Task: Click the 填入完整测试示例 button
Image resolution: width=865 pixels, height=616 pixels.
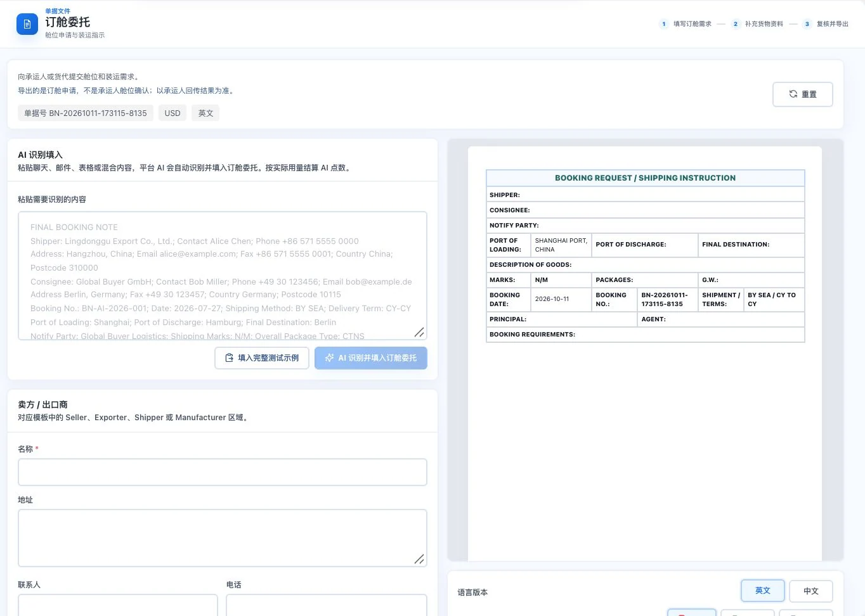Action: coord(262,358)
